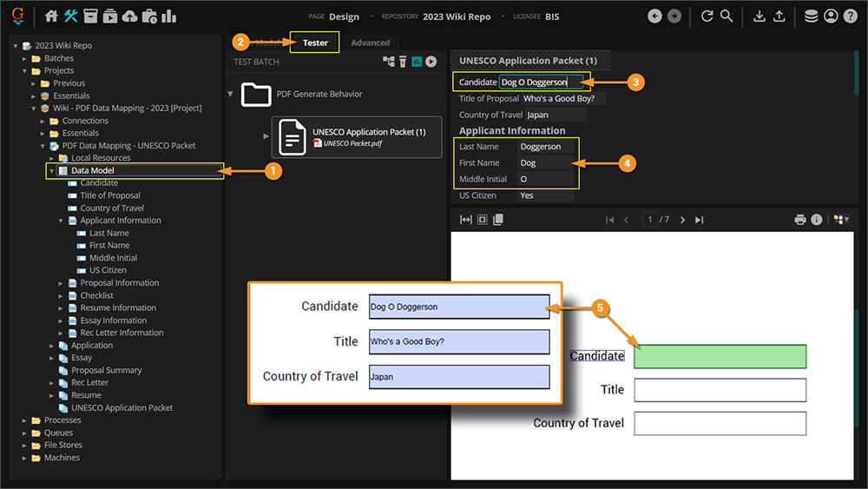This screenshot has width=868, height=489.
Task: Go to next page in document viewer
Action: coord(683,220)
